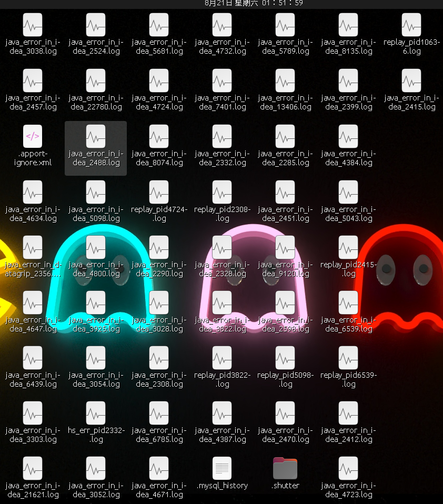The width and height of the screenshot is (443, 504).
Task: Click java_error_in_idea_3925.log icon
Action: tap(96, 303)
